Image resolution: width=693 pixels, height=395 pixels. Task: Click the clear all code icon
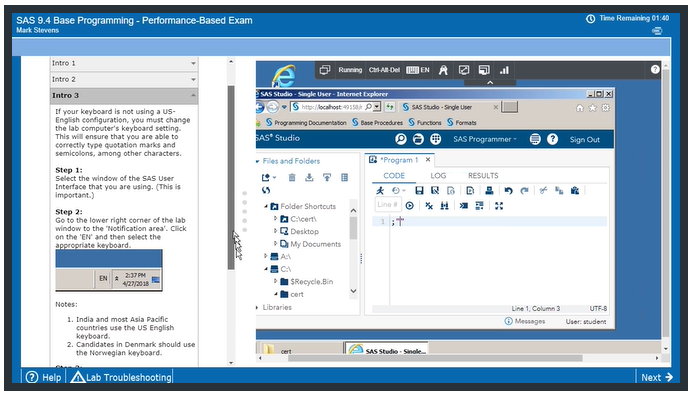tap(429, 205)
